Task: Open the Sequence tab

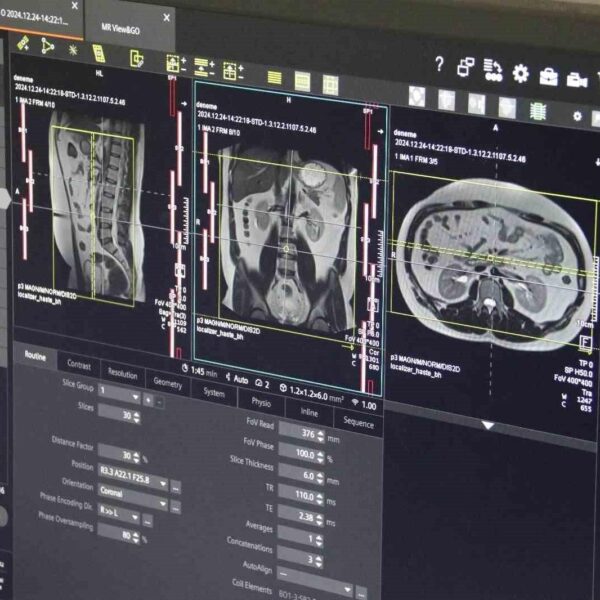Action: coord(359,422)
